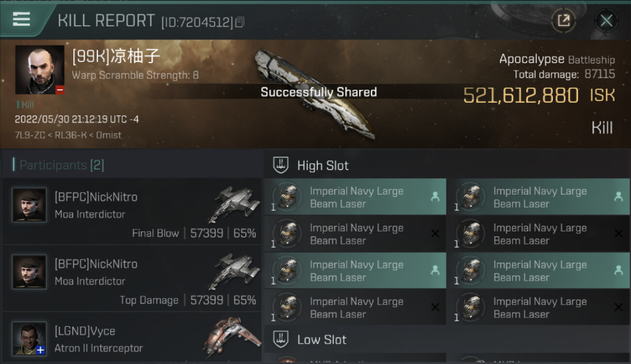The height and width of the screenshot is (364, 631).
Task: Close the kill report window
Action: click(606, 20)
